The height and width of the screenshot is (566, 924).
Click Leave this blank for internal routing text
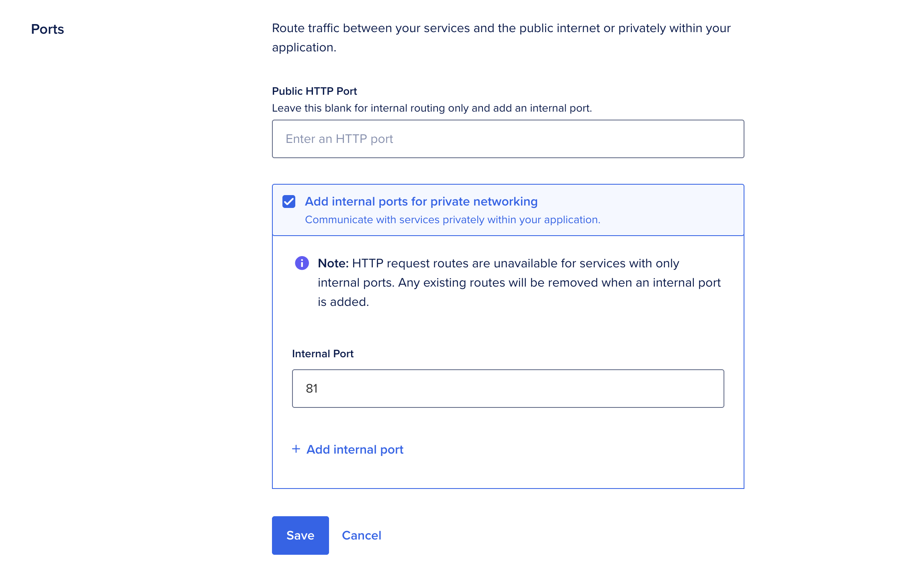pos(432,108)
